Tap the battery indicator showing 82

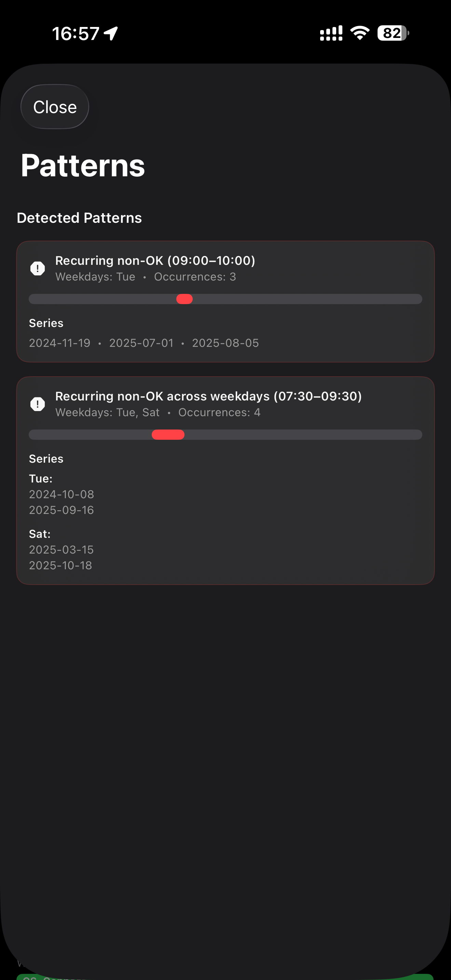pos(391,33)
